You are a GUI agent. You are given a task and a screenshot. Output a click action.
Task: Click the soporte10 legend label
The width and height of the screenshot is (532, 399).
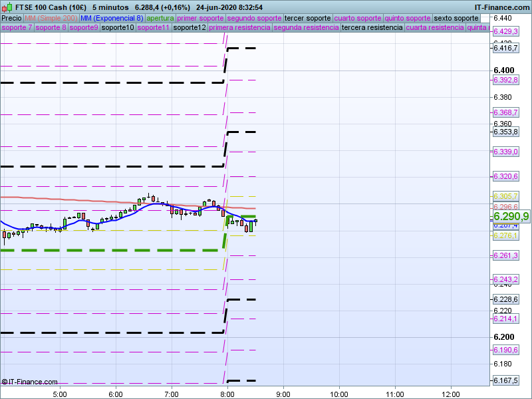click(x=118, y=28)
